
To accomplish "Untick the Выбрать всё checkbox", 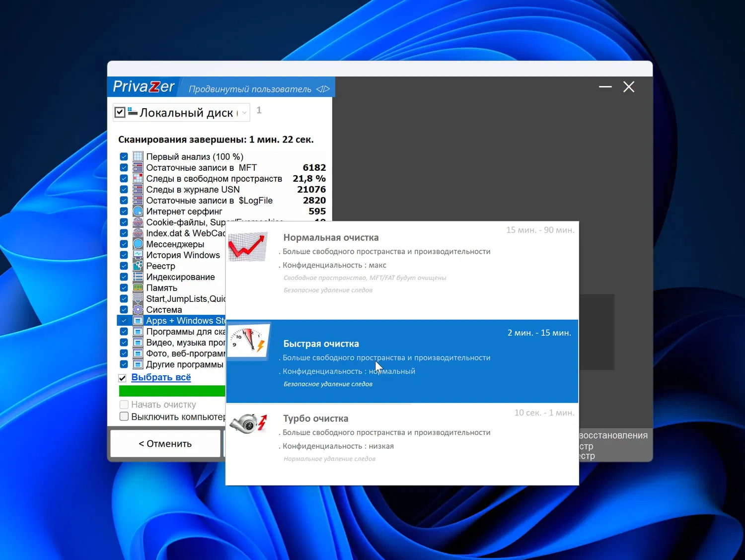I will coord(123,378).
